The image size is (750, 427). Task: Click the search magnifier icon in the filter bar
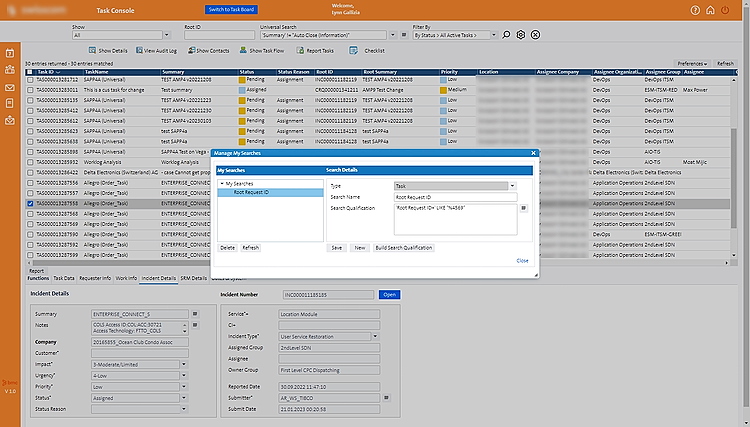click(506, 35)
